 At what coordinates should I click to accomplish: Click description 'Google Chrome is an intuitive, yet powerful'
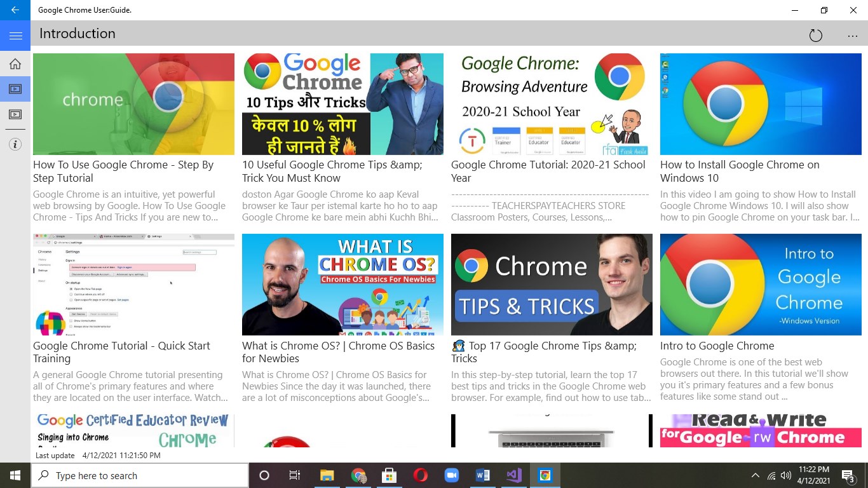click(129, 206)
